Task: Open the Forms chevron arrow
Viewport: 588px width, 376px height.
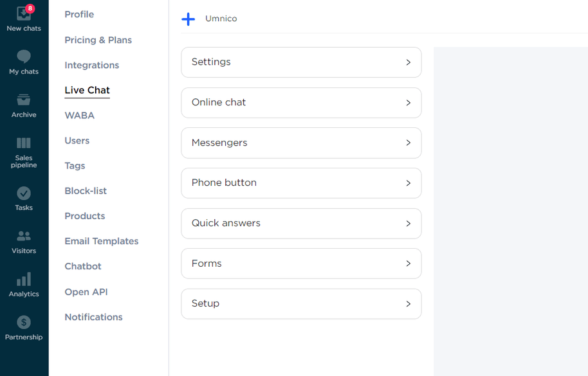Action: click(408, 264)
